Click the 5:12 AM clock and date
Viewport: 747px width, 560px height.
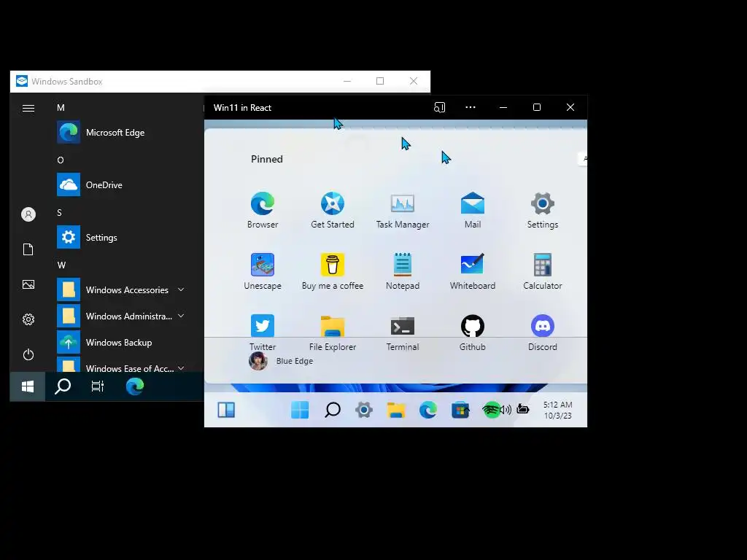pos(558,410)
